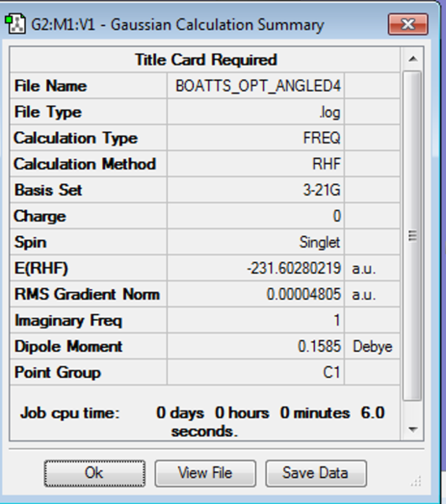The height and width of the screenshot is (504, 446).
Task: Click the Save Data button
Action: tap(316, 473)
